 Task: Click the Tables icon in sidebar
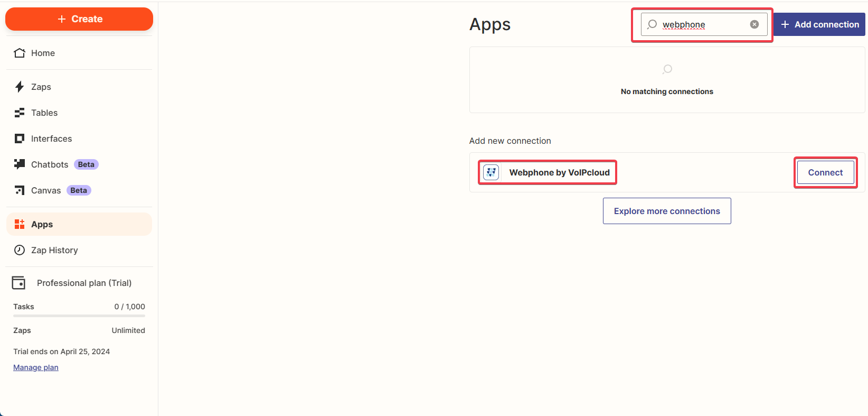click(20, 113)
